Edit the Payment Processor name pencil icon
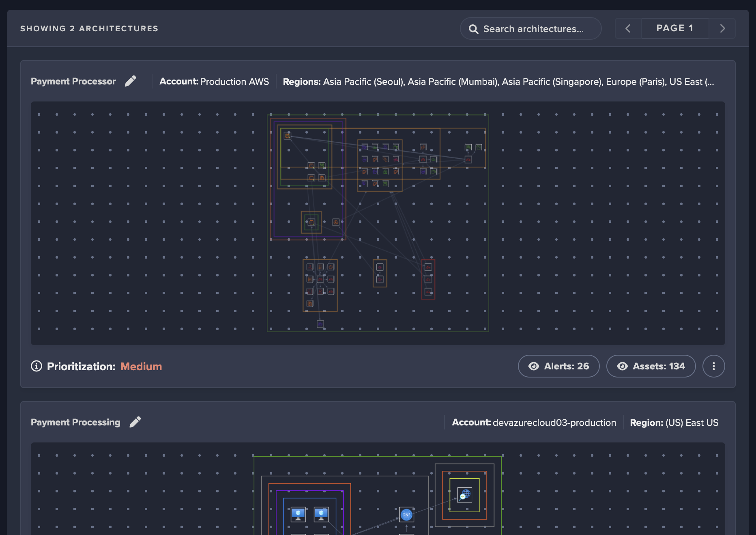 (x=131, y=81)
